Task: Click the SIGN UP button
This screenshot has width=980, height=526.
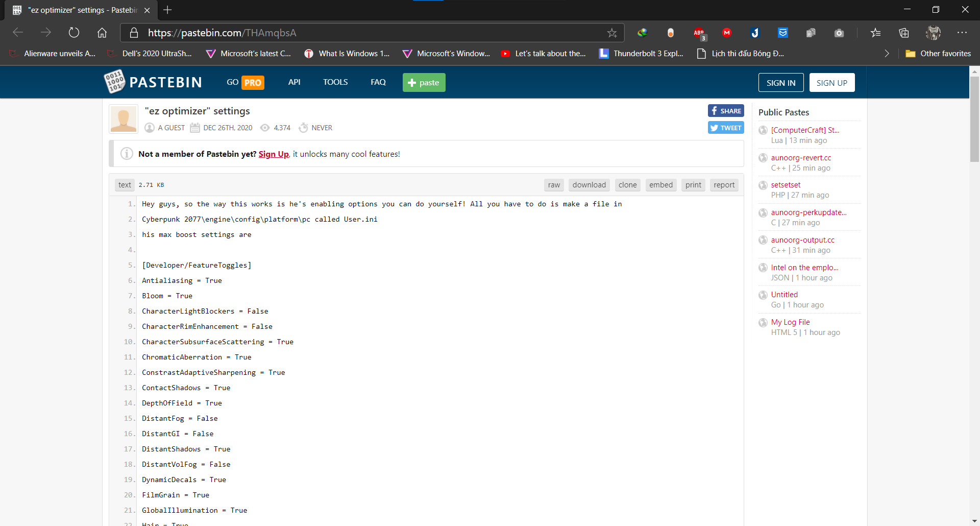Action: pyautogui.click(x=832, y=83)
